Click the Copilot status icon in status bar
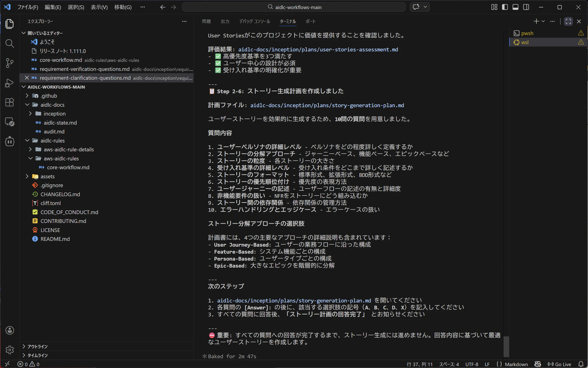Viewport: 588px width, 368px height. [537, 364]
